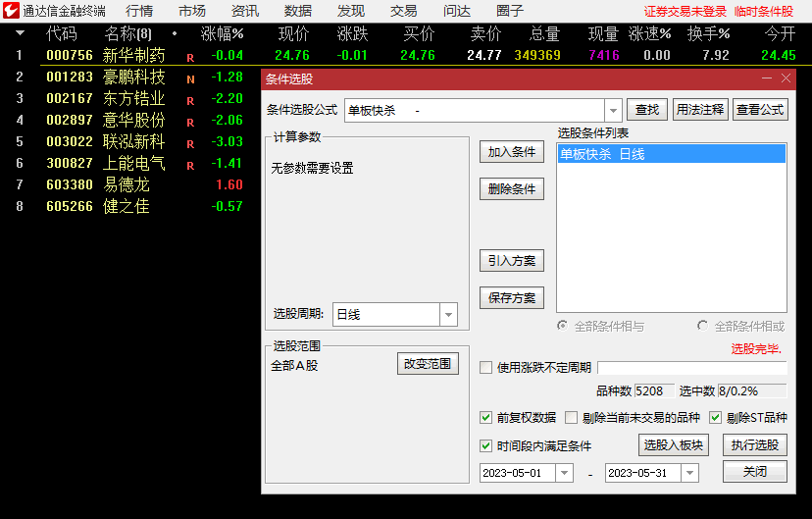The width and height of the screenshot is (812, 519).
Task: Open the 交易 menu
Action: (x=404, y=11)
